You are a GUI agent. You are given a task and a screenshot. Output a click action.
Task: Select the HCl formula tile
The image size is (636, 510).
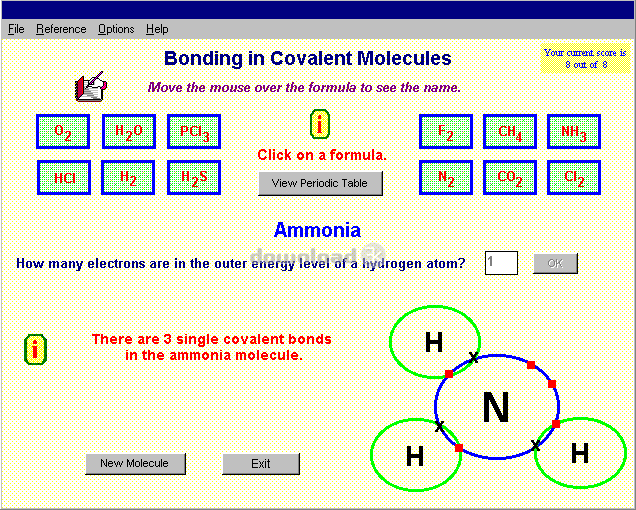tap(64, 177)
